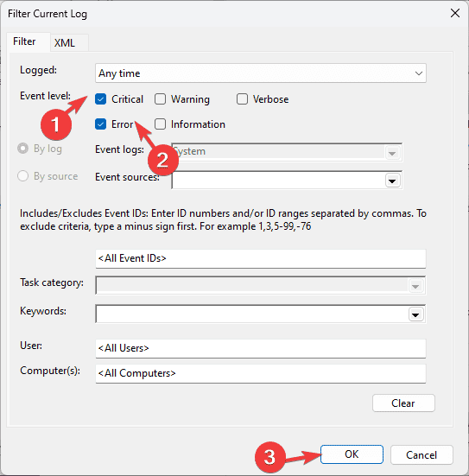
Task: Open the Keywords dropdown arrow
Action: click(415, 314)
